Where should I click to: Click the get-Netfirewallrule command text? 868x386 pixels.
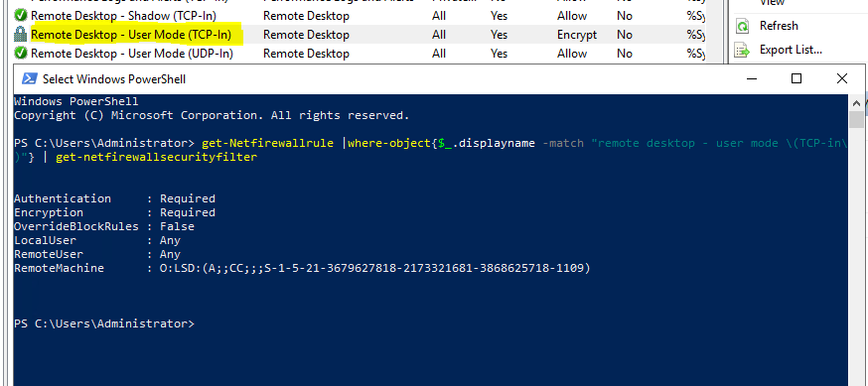tap(267, 143)
